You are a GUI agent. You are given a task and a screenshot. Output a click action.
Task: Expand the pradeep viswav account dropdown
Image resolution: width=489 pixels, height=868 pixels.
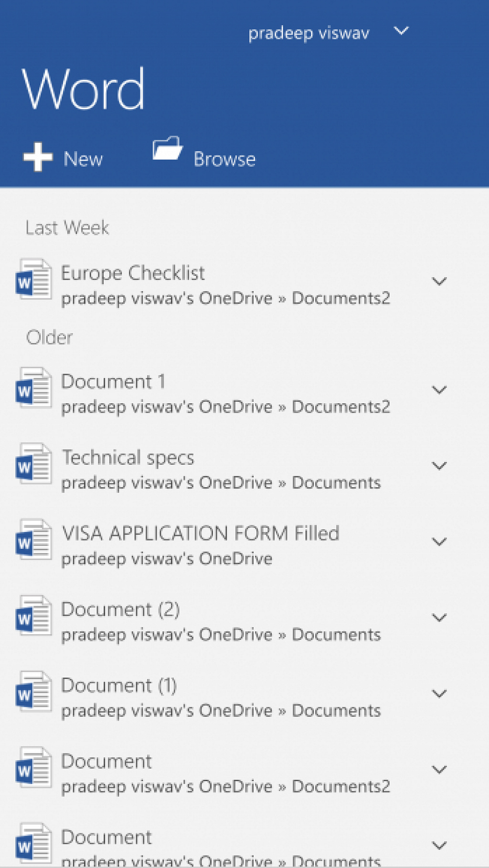401,31
